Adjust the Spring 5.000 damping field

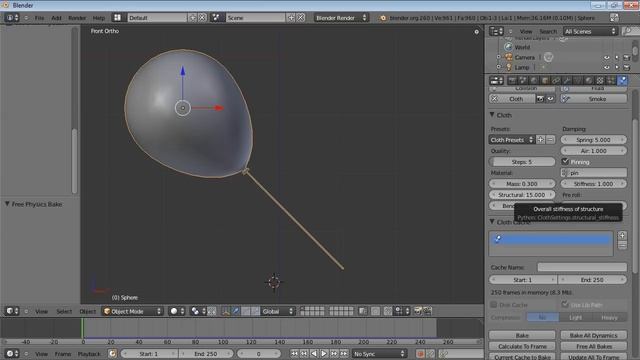point(593,140)
